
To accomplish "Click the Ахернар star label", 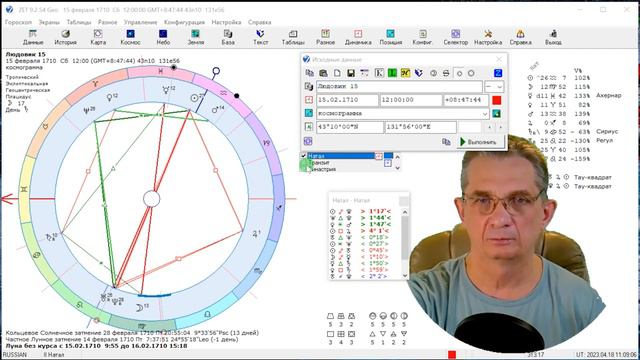I will [609, 95].
